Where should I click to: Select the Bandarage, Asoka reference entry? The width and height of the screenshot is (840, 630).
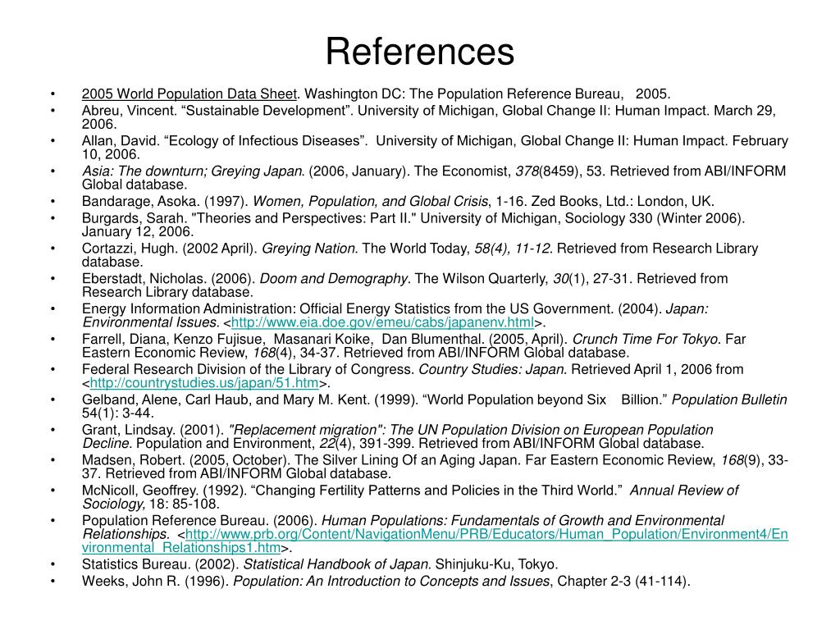click(398, 202)
